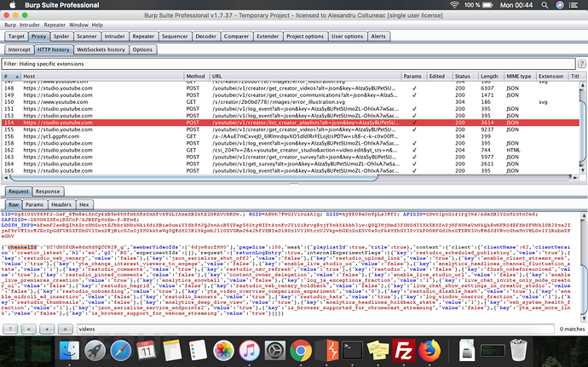Screen dimensions: 588x367
Task: Sort history by Host column header
Action: (x=102, y=76)
